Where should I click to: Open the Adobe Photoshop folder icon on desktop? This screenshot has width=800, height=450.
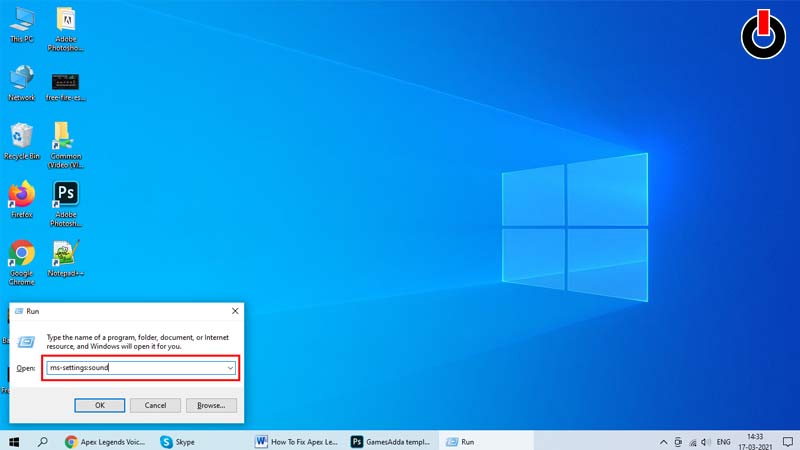(x=66, y=29)
